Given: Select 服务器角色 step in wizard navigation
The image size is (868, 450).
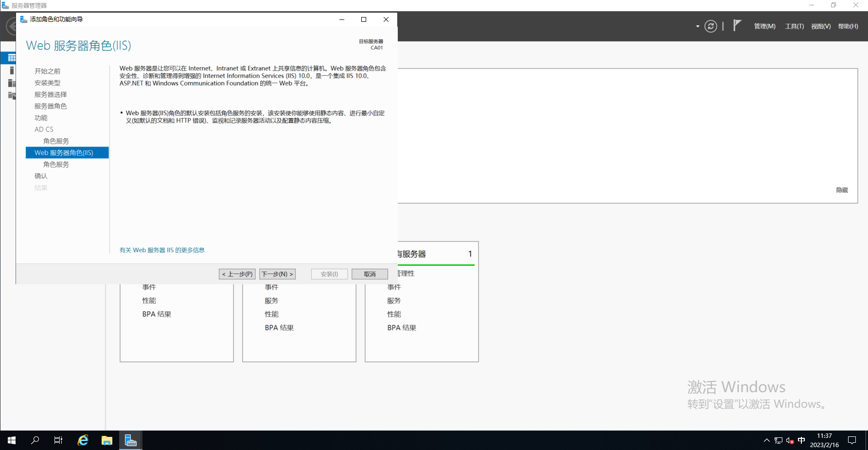Looking at the screenshot, I should coord(51,106).
